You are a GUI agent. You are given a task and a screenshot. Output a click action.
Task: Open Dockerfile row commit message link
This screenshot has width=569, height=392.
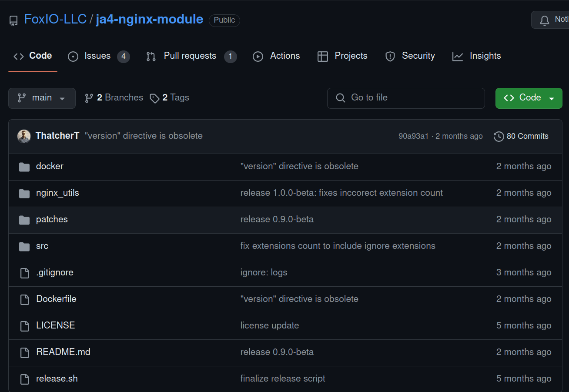299,299
